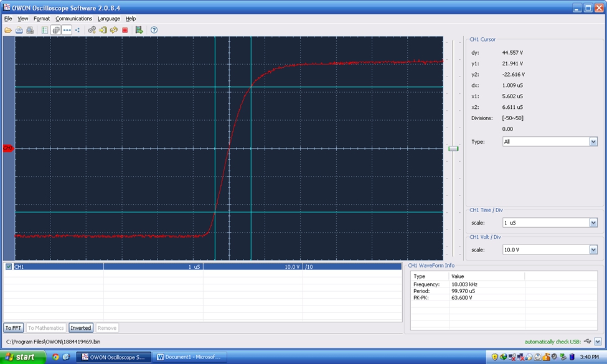This screenshot has width=607, height=364.
Task: Select the CH1 row in channel list
Action: [x=202, y=266]
